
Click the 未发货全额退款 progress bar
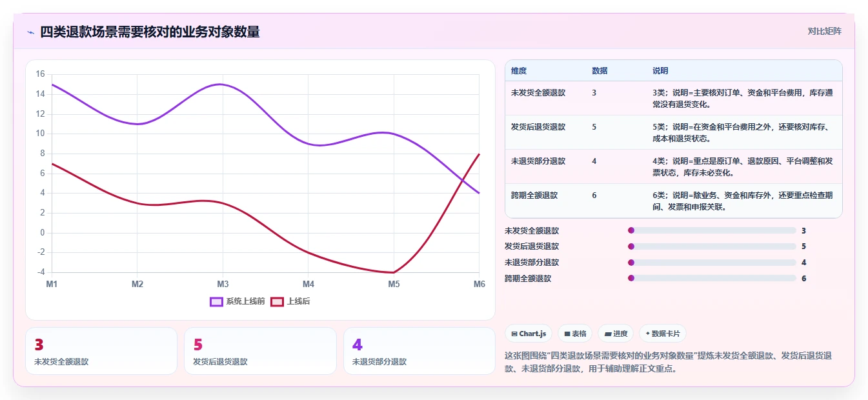[x=712, y=230]
